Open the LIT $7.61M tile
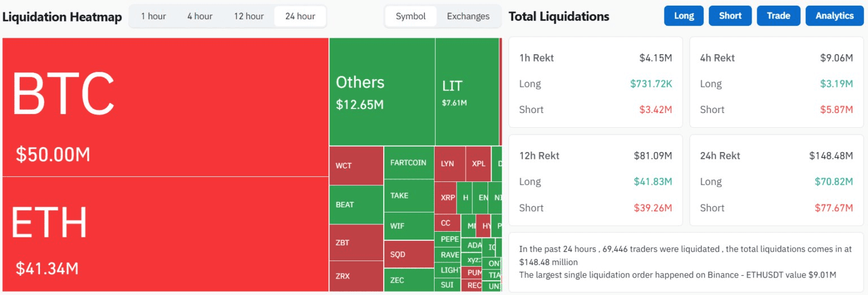The image size is (868, 295). point(467,92)
